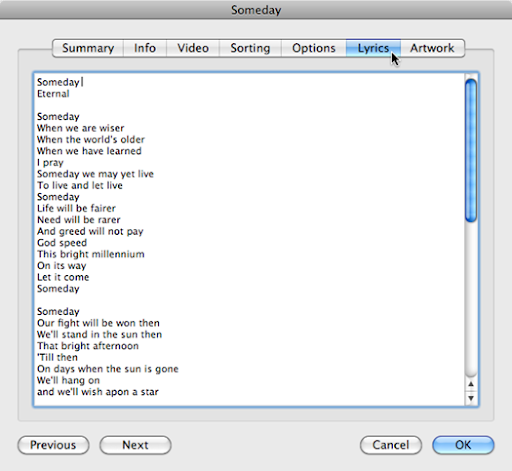The height and width of the screenshot is (471, 512).
Task: Click the line "Let it come"
Action: [x=63, y=277]
